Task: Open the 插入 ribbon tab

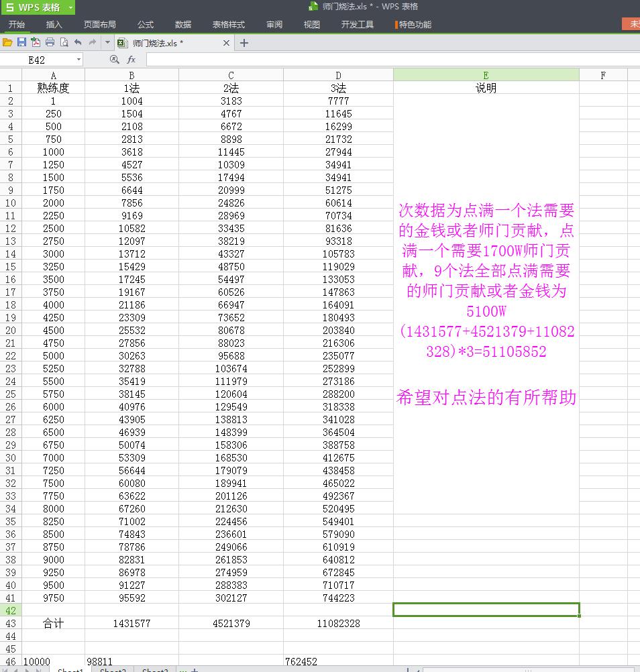Action: point(54,24)
